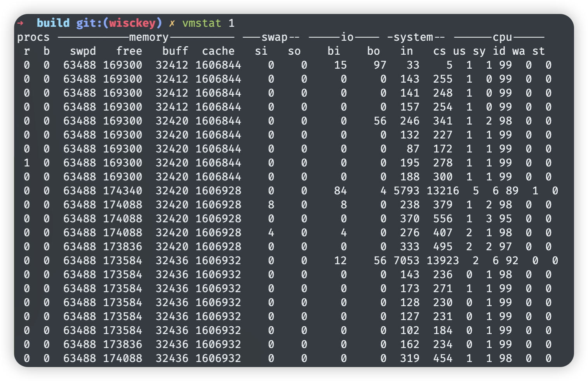Screen dimensions: 588x381
Task: Click the red prompt arrow symbol
Action: coord(21,23)
